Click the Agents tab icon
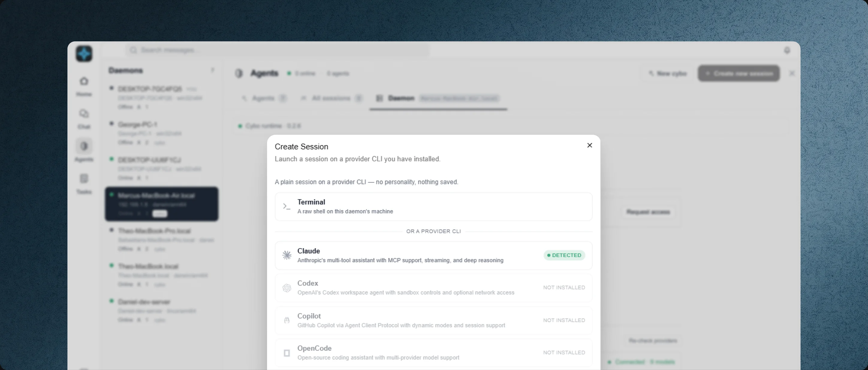This screenshot has width=868, height=370. pyautogui.click(x=244, y=98)
